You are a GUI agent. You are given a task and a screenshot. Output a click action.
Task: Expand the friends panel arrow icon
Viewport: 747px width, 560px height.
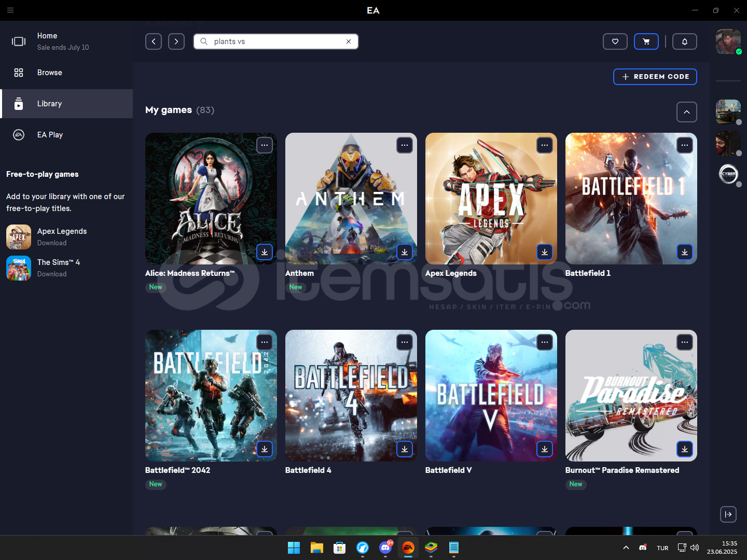(728, 514)
